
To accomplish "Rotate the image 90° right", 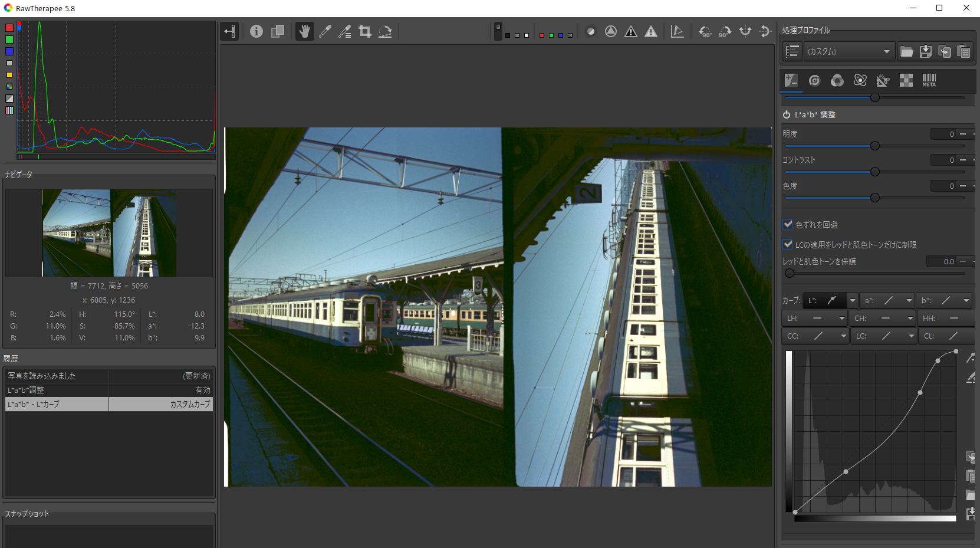I will click(x=725, y=31).
